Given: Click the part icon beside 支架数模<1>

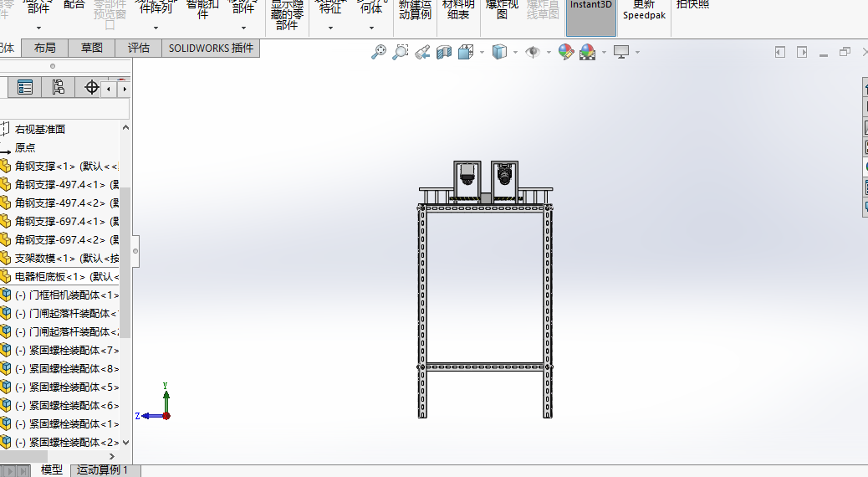Looking at the screenshot, I should click(x=5, y=258).
